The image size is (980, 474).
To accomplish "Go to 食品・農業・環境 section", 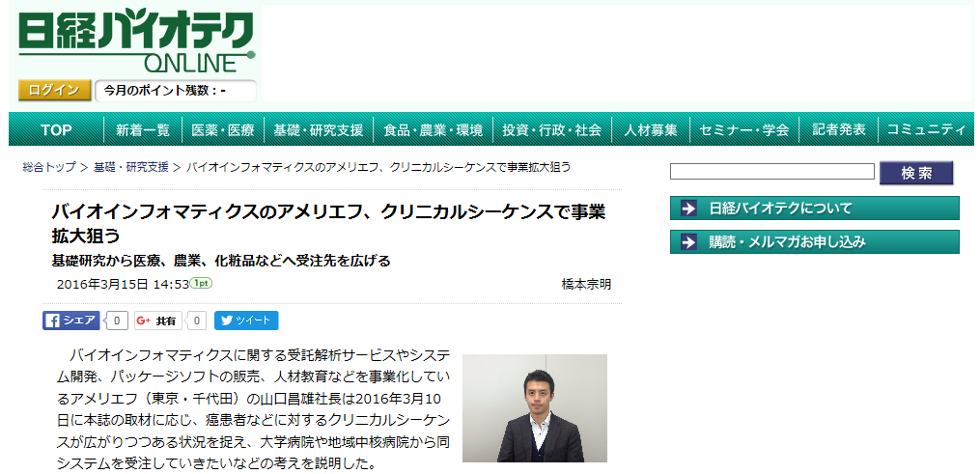I will 433,129.
